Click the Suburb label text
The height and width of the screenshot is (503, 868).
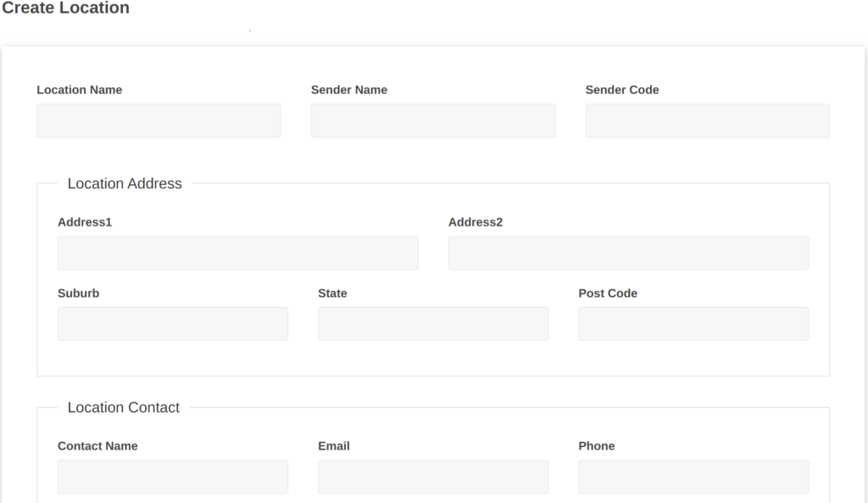click(x=78, y=293)
